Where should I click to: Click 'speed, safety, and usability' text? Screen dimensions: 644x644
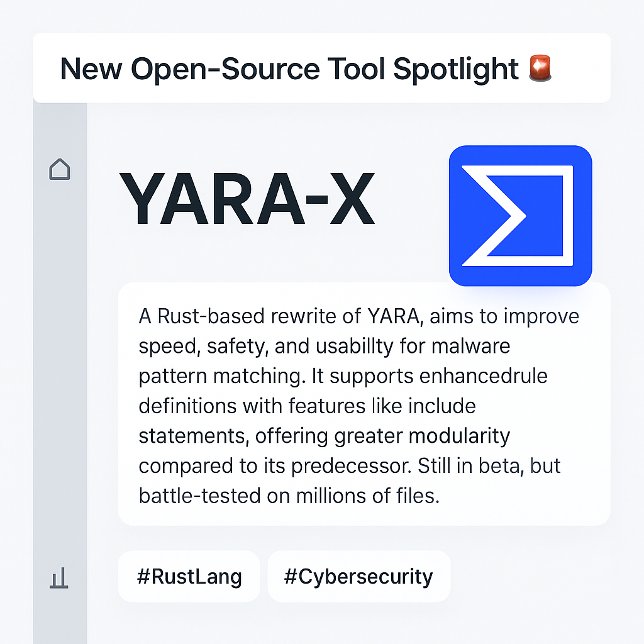[267, 347]
